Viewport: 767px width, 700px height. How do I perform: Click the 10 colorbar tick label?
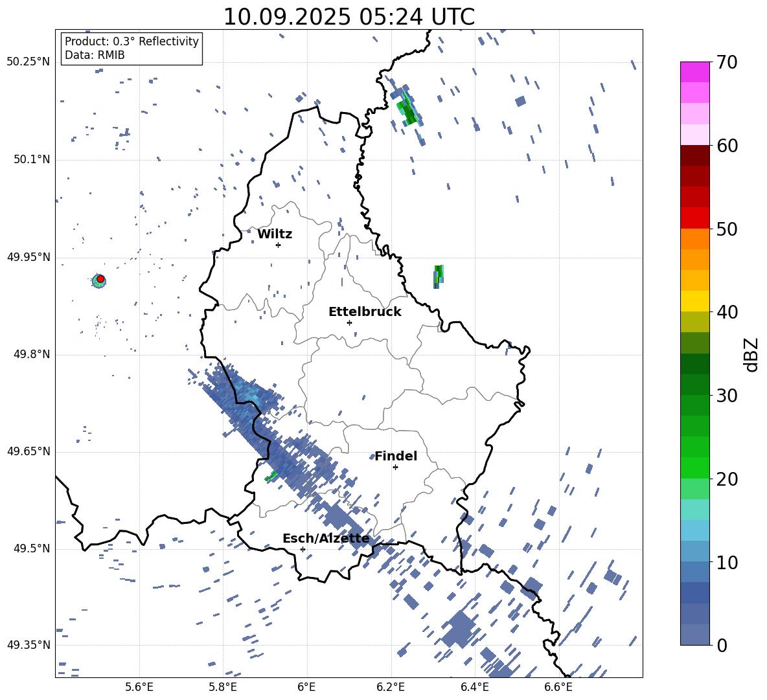point(727,563)
